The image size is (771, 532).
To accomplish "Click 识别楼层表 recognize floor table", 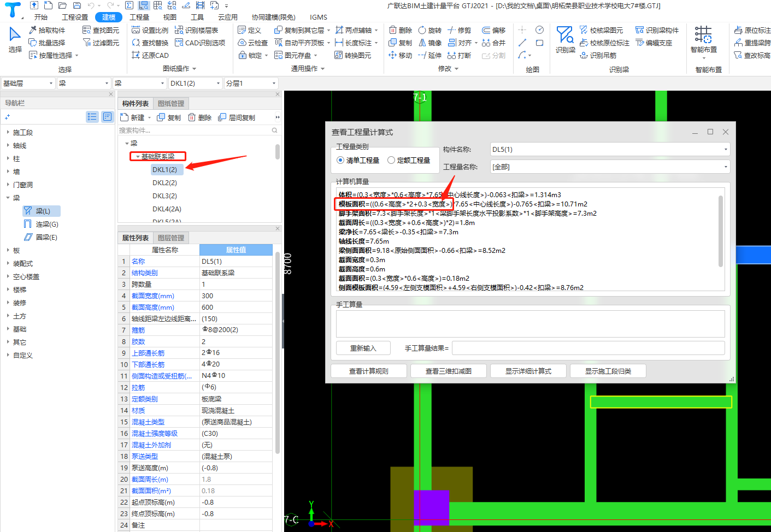I will 196,30.
